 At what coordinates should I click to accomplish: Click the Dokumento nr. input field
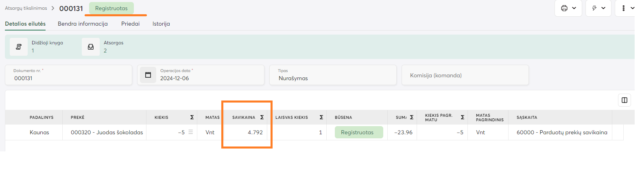(68, 78)
